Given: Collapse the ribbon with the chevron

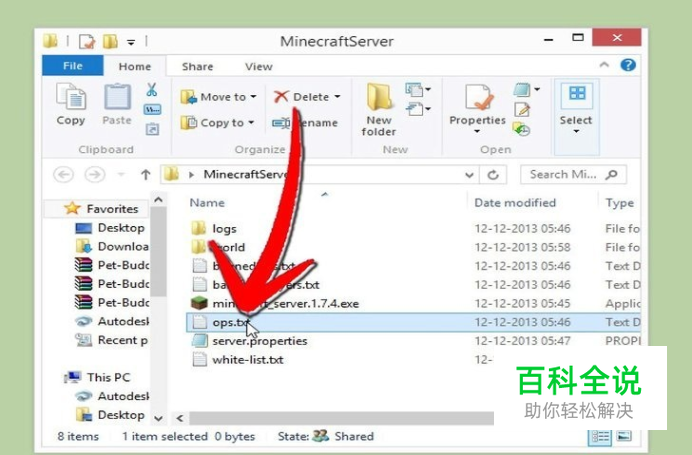Looking at the screenshot, I should 604,65.
